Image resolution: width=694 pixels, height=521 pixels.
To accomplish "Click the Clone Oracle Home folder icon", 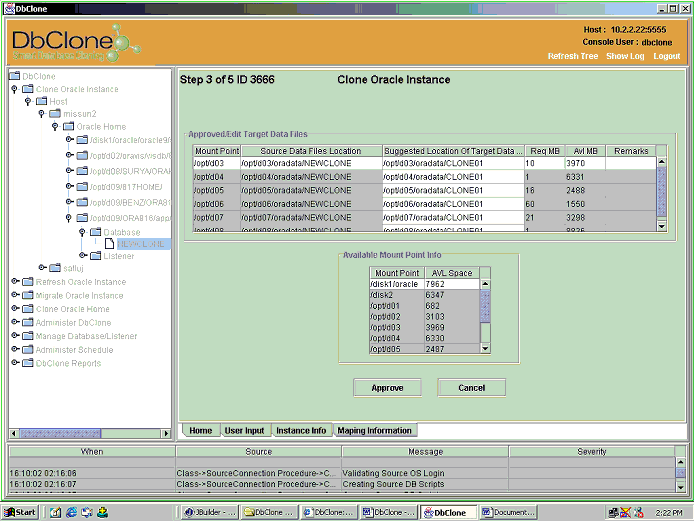I will (x=28, y=309).
